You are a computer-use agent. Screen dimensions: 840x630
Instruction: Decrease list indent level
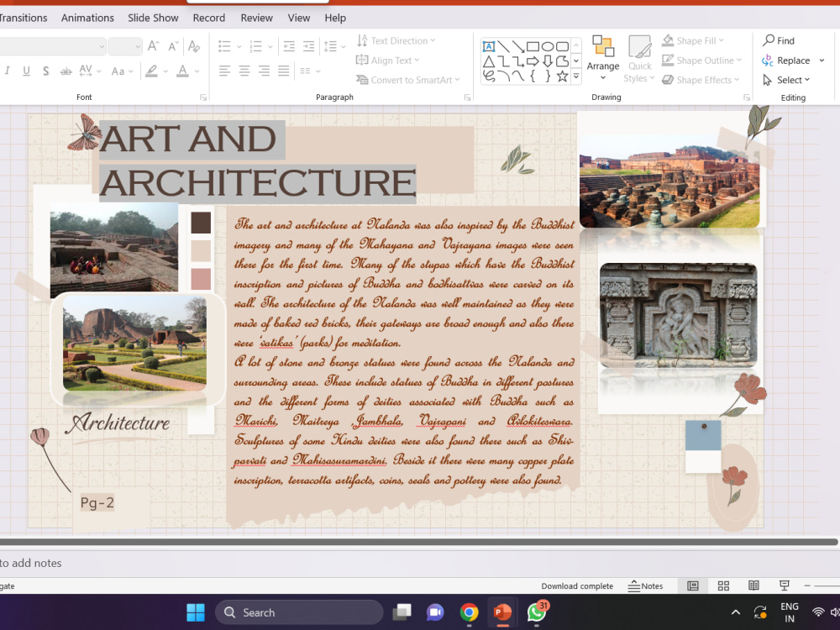[289, 46]
